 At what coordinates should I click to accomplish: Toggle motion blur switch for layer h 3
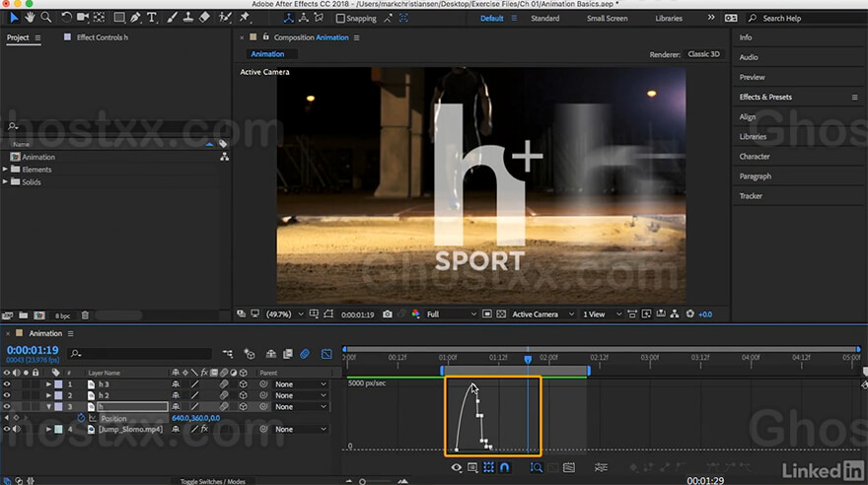(x=224, y=383)
